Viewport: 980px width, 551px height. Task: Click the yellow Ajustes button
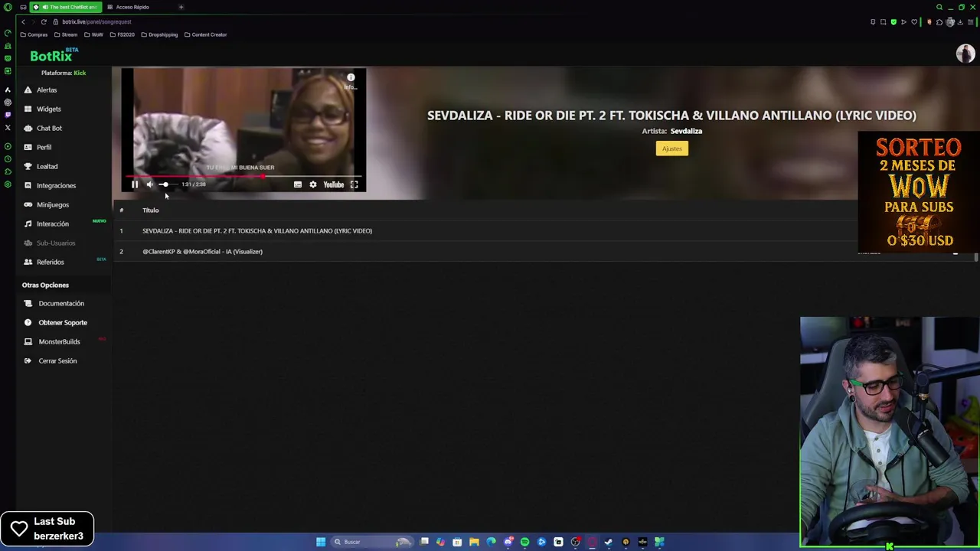tap(671, 148)
